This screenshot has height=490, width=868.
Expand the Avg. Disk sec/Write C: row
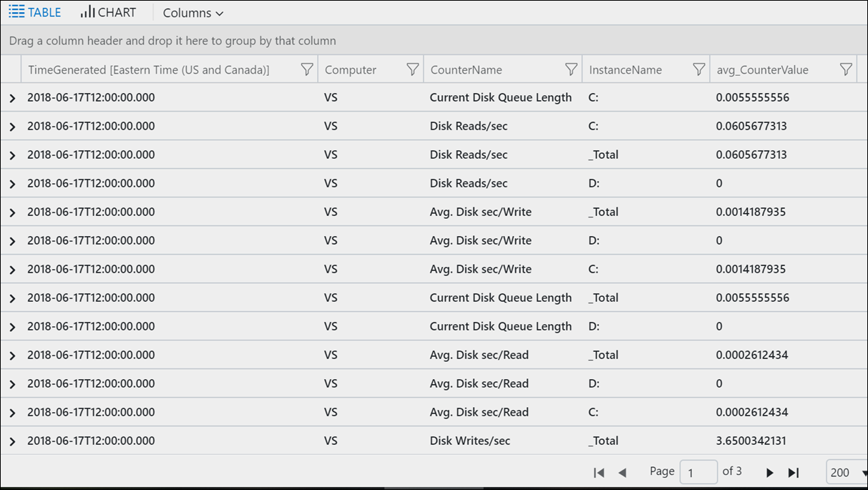(x=12, y=270)
